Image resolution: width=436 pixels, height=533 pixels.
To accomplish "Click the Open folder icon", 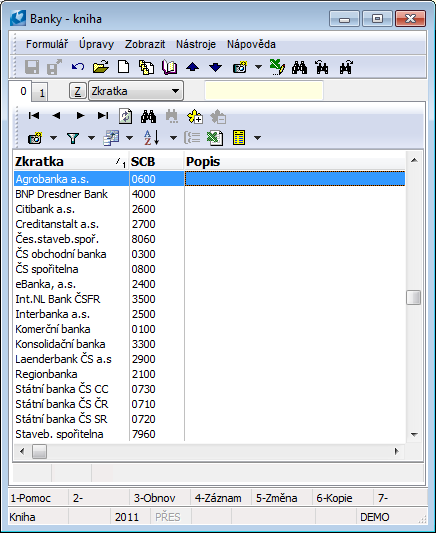I will 101,67.
